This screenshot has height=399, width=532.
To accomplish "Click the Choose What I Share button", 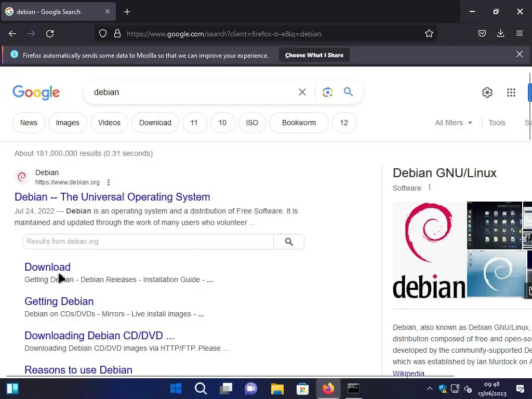I will click(314, 55).
